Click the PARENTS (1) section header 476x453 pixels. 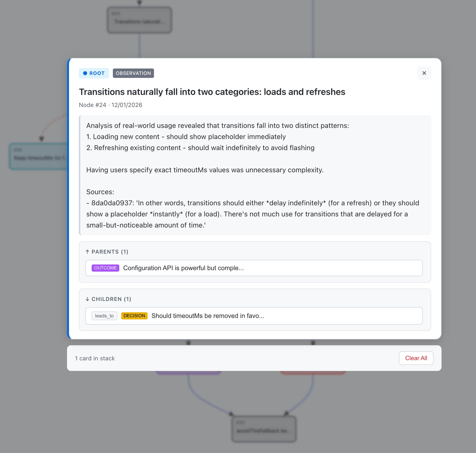point(110,252)
